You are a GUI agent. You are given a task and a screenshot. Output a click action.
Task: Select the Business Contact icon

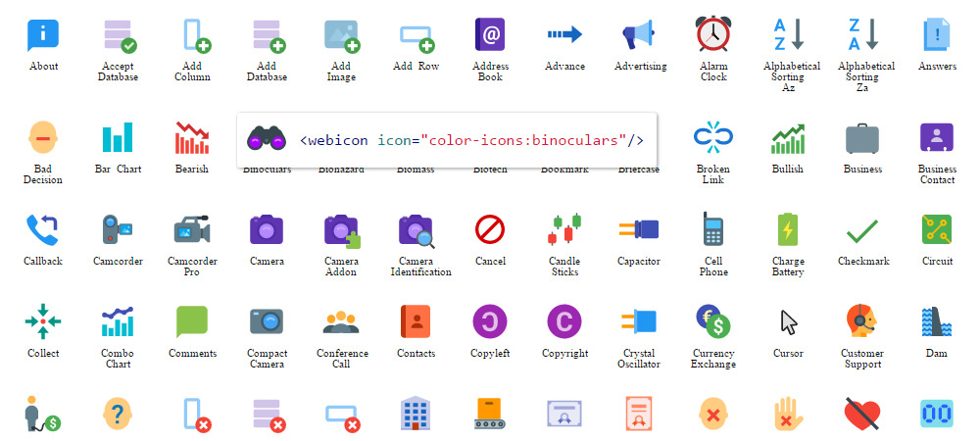(x=936, y=137)
